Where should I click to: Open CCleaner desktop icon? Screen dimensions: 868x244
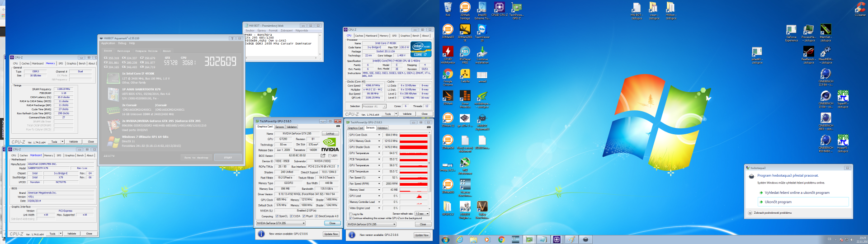point(860,9)
